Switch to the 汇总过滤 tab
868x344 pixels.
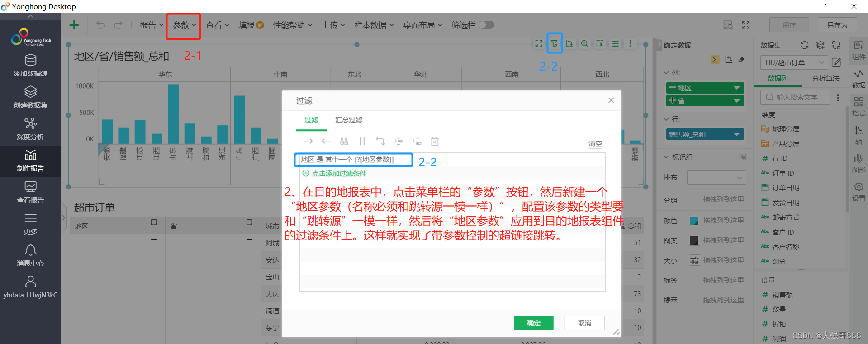(x=349, y=120)
